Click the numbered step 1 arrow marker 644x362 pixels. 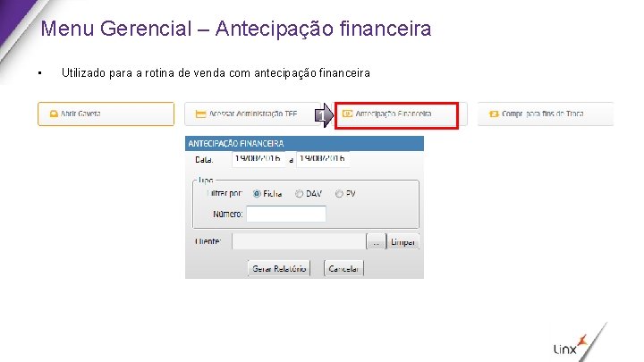point(324,115)
